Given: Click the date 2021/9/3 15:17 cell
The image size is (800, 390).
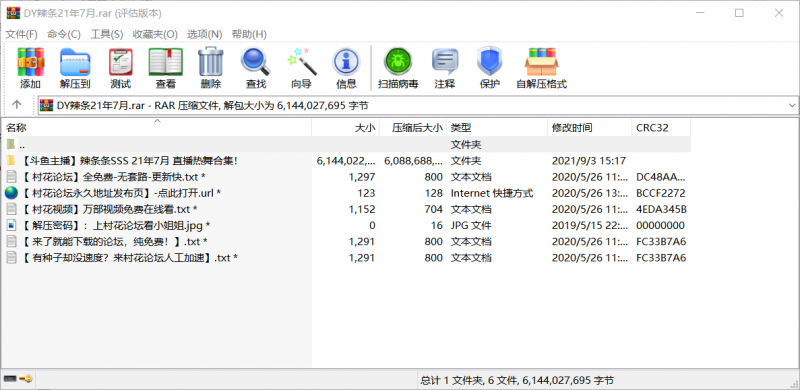Looking at the screenshot, I should coord(589,161).
